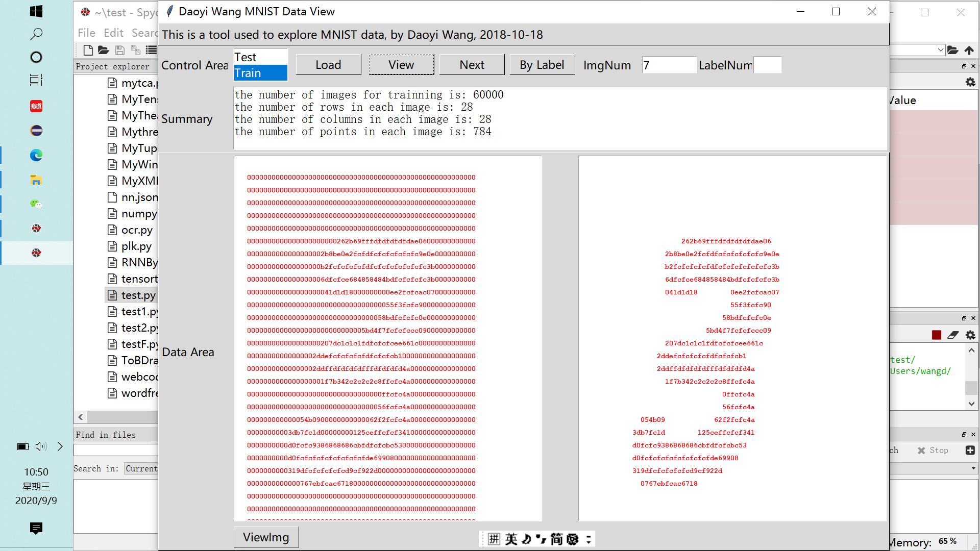The height and width of the screenshot is (551, 980).
Task: Save the current file via the save icon
Action: pos(120,50)
